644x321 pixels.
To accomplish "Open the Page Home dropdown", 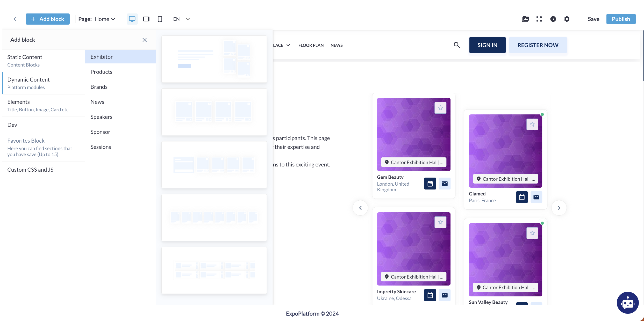I will click(97, 19).
